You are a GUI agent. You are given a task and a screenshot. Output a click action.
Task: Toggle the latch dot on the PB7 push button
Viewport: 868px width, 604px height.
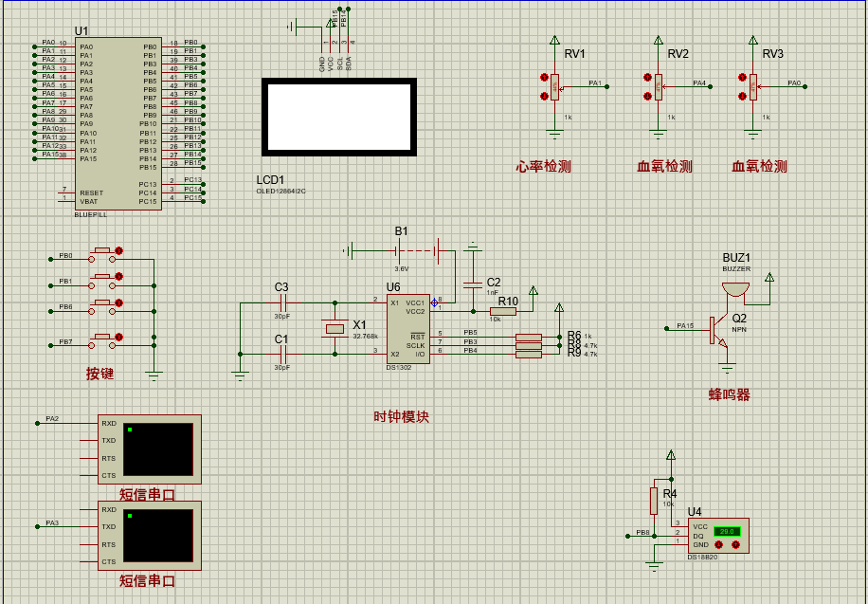(118, 337)
